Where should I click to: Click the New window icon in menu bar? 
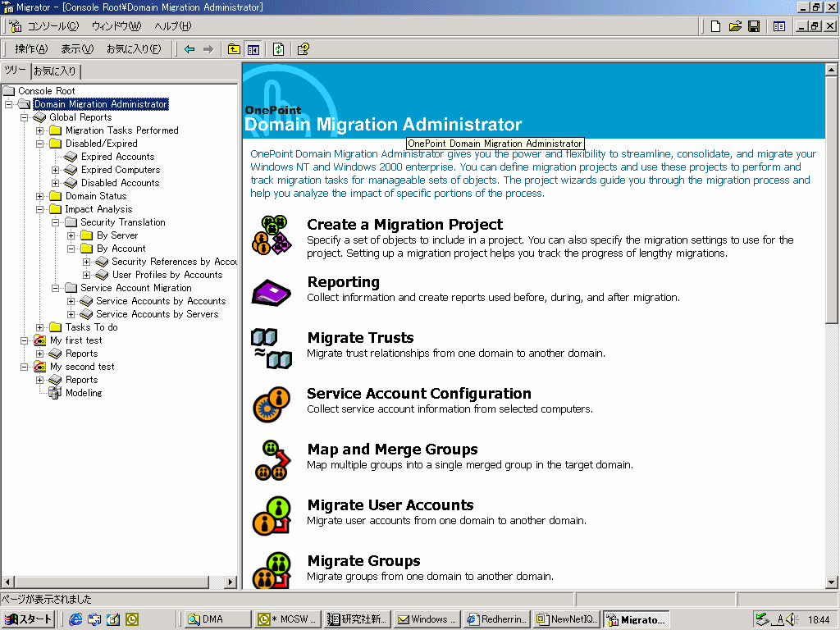779,26
